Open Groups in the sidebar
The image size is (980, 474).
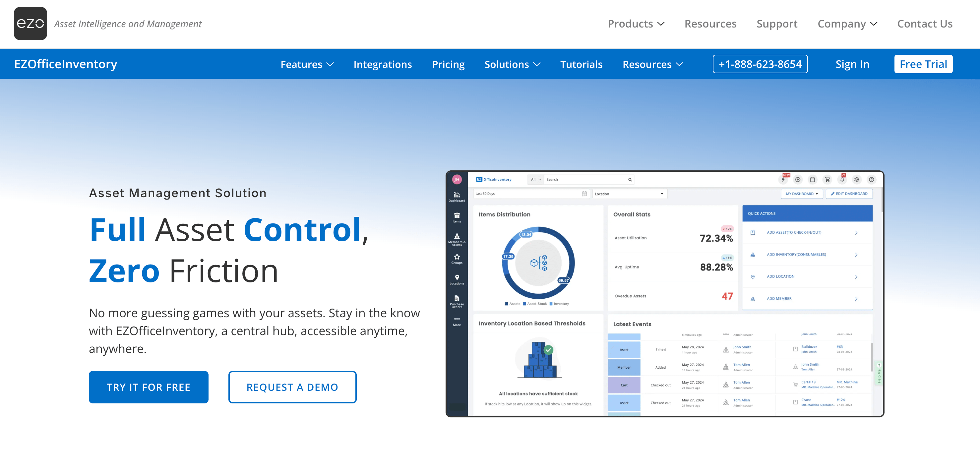[x=457, y=259]
